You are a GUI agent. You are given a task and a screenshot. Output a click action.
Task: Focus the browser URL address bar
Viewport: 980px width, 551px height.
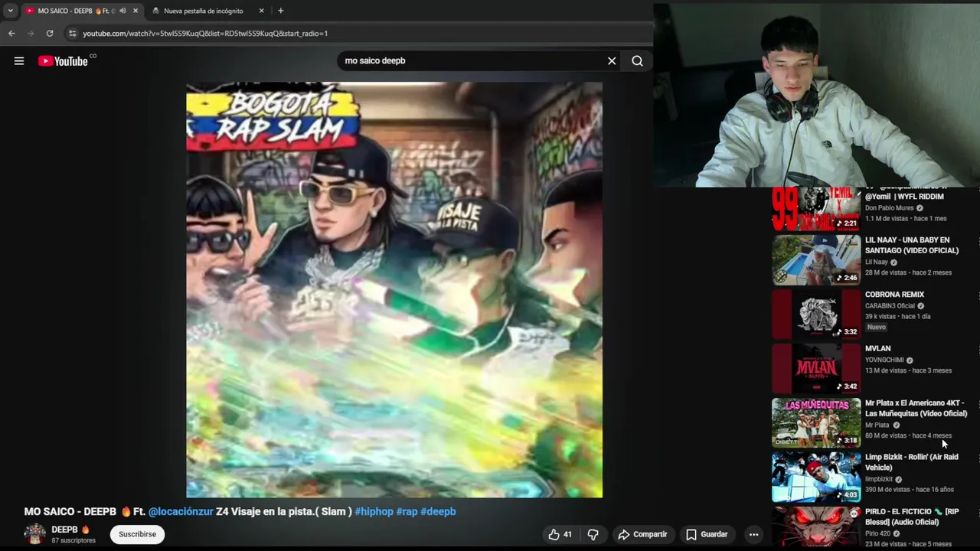coord(352,34)
